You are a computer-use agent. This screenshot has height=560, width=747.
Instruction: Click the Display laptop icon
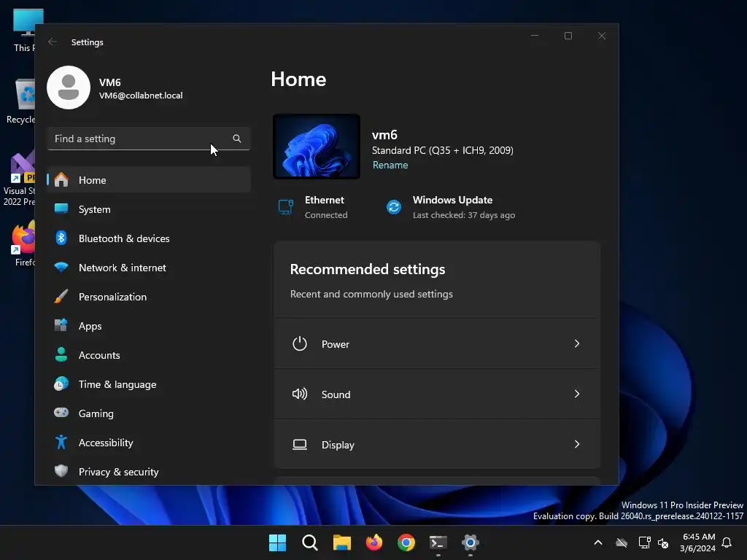tap(300, 445)
